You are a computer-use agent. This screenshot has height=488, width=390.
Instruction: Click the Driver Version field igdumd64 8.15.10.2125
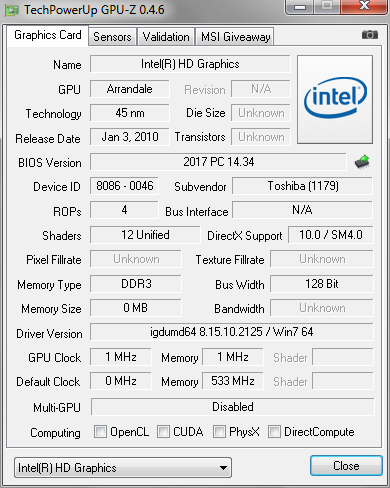[232, 332]
